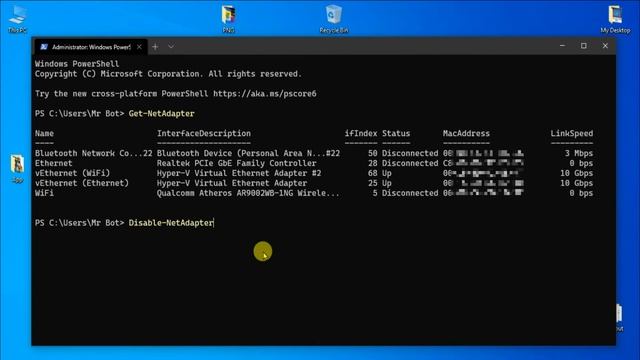Select the My Desktop icon
640x360 pixels.
pos(615,19)
